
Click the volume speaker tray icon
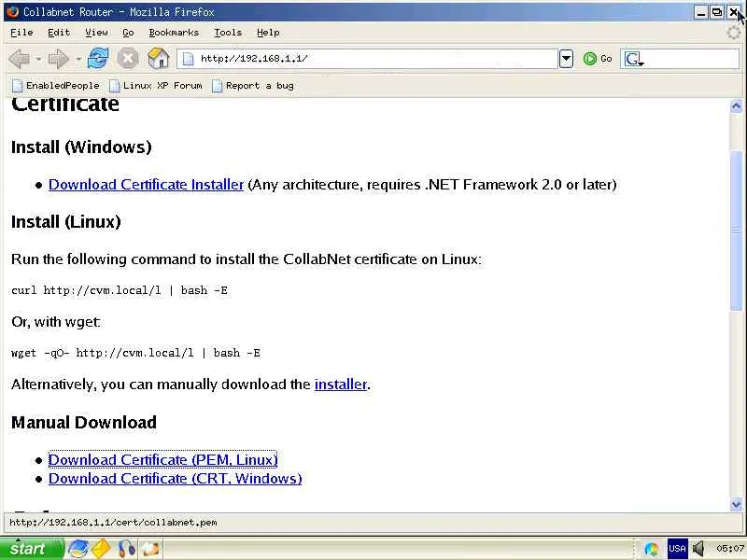[698, 549]
